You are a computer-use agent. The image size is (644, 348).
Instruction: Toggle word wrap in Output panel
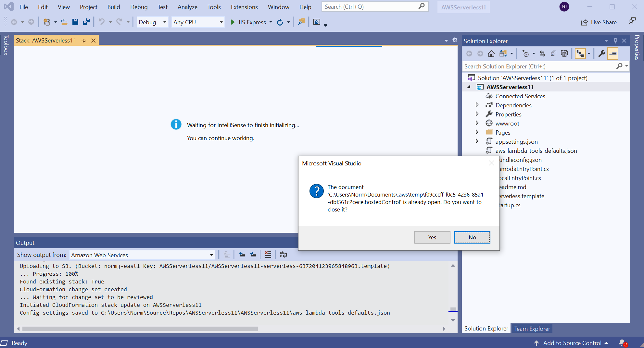click(284, 255)
